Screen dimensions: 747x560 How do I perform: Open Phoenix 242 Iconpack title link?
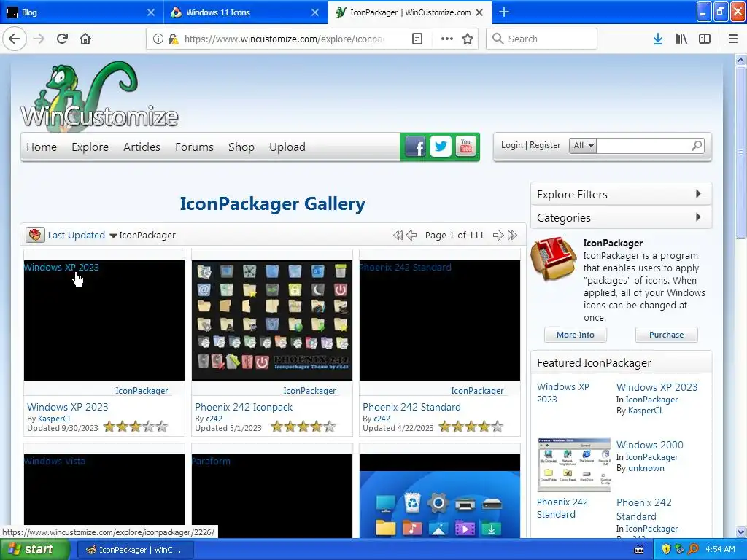coord(244,407)
